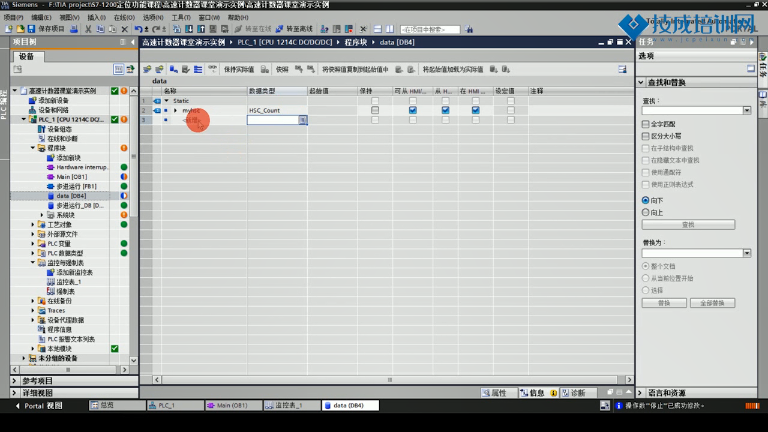Click the Keep actual values (保持实际值) button
The image size is (768, 432).
[239, 70]
